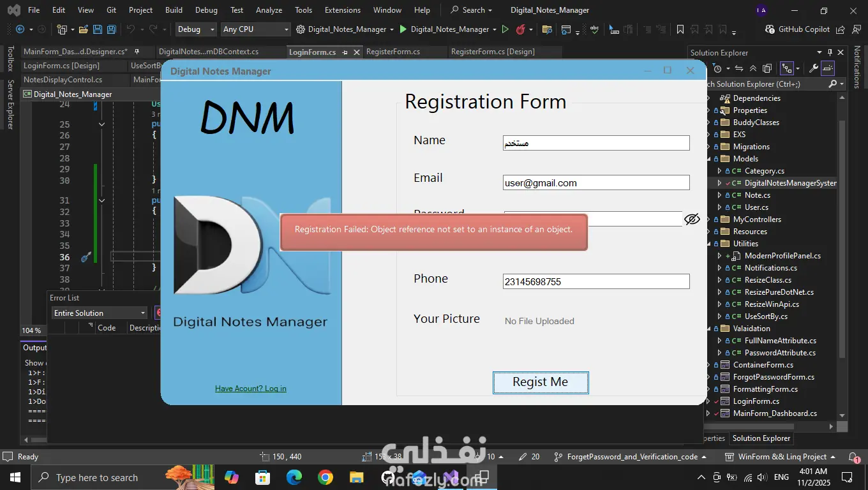Toggle password visibility eye icon
868x490 pixels.
click(x=692, y=219)
